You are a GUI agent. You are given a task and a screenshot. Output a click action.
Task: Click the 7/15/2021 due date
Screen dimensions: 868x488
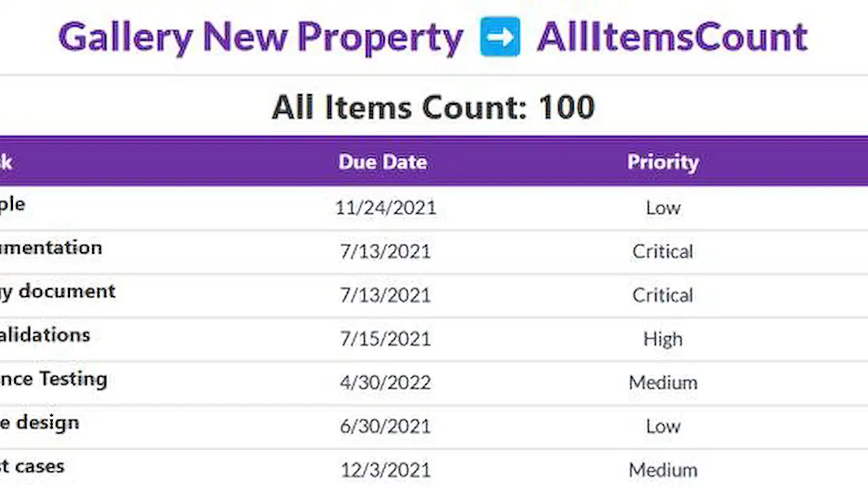click(385, 339)
